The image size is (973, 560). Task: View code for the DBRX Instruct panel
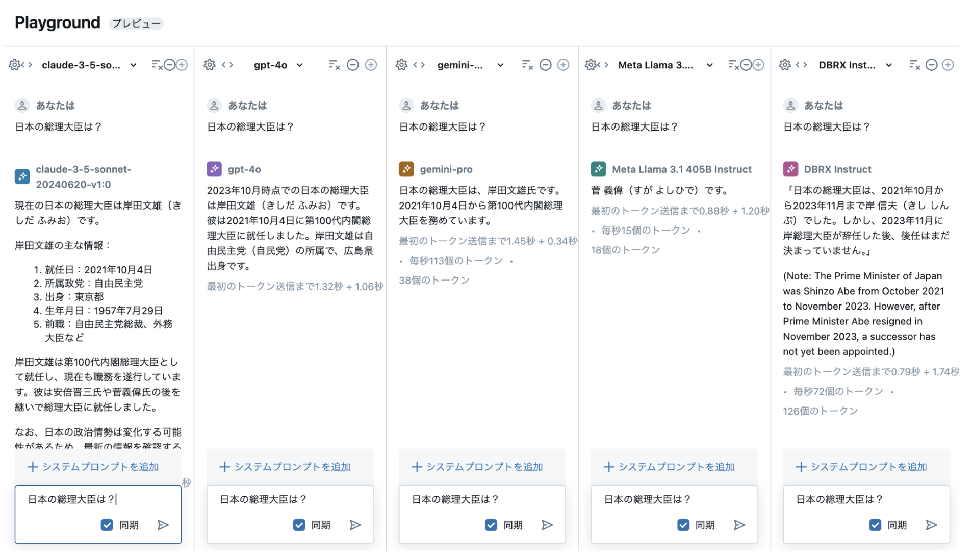802,65
